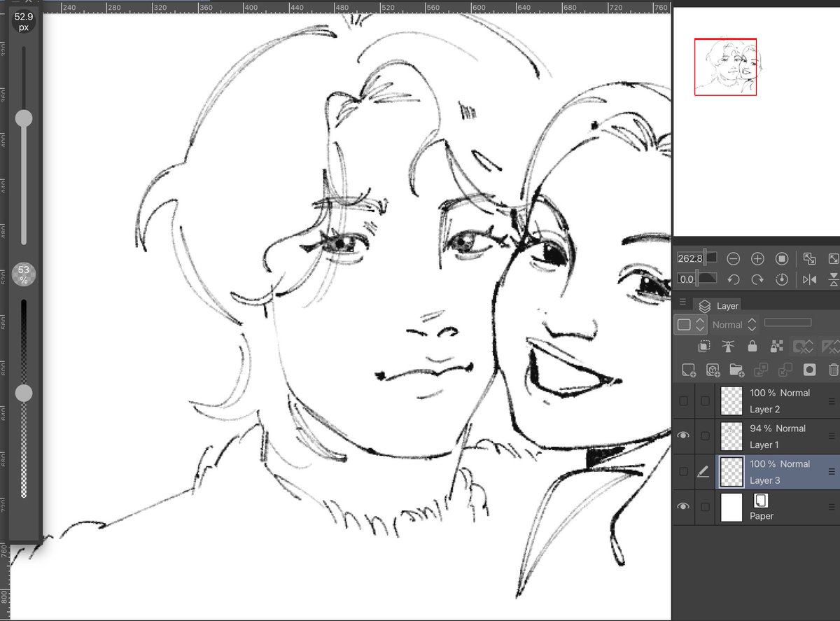
Task: Select the 'Layer 3' name text
Action: [x=764, y=480]
